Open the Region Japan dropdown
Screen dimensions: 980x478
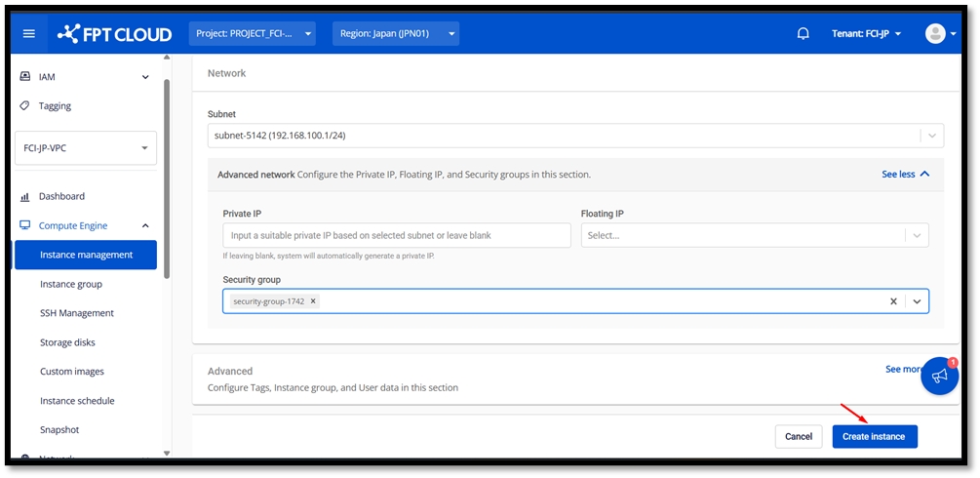pyautogui.click(x=395, y=34)
